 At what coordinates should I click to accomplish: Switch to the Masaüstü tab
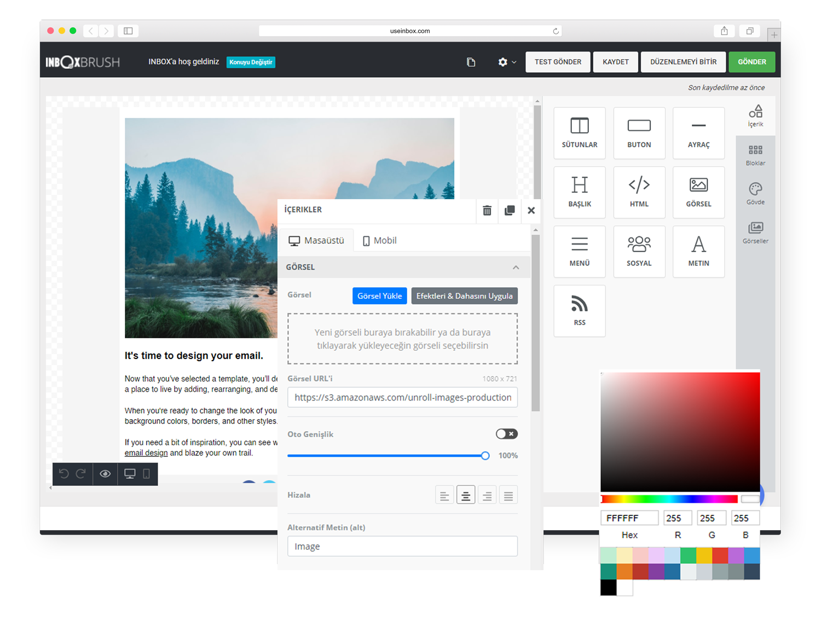[x=316, y=241]
